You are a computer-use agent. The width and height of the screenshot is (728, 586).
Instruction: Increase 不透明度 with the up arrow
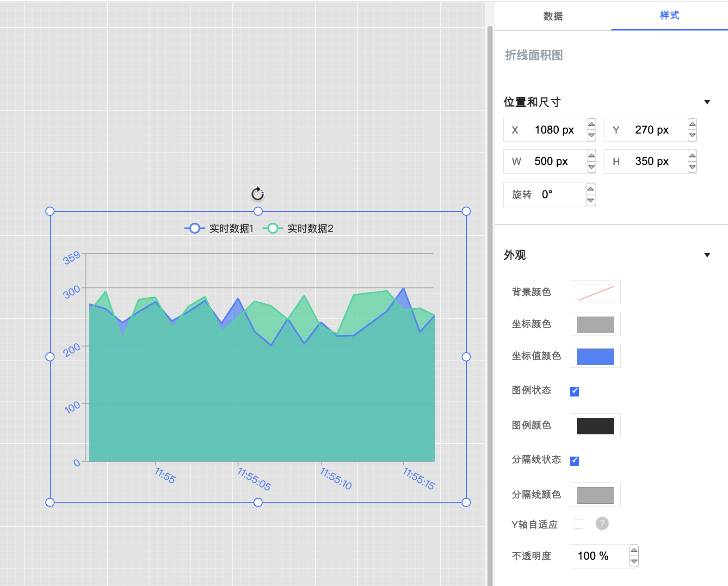coord(634,550)
